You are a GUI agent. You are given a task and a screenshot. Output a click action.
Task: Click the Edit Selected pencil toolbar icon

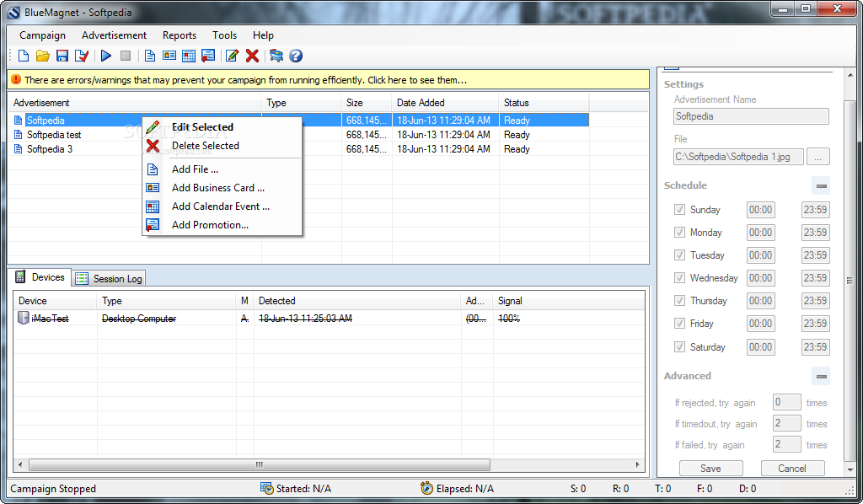233,56
